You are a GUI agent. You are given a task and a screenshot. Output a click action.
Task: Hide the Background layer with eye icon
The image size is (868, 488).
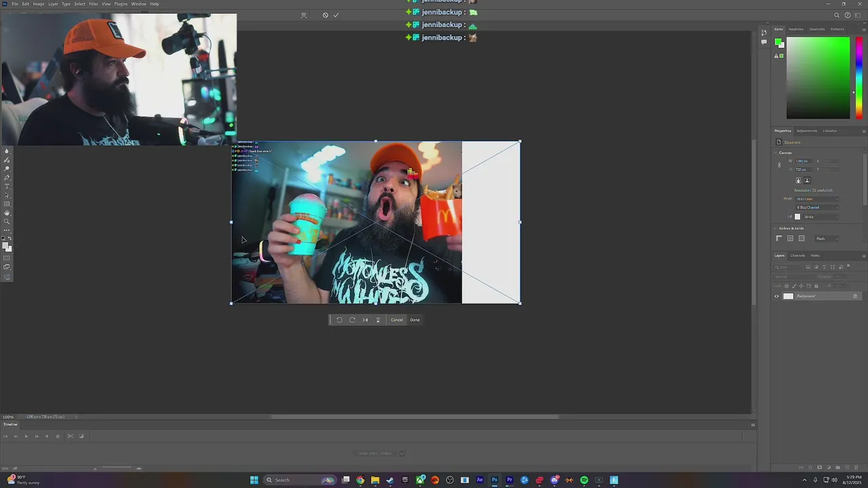coord(776,296)
